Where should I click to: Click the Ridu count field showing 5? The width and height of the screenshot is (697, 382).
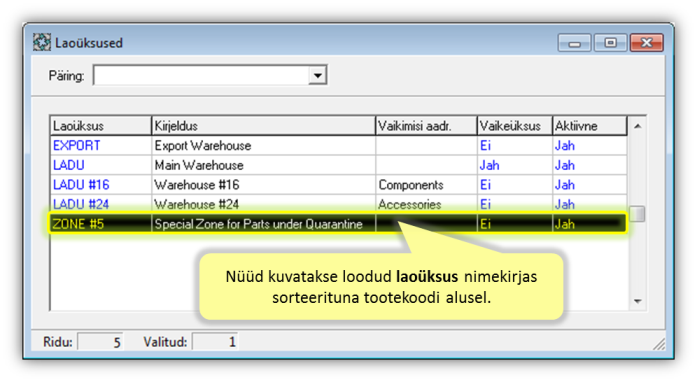(100, 342)
